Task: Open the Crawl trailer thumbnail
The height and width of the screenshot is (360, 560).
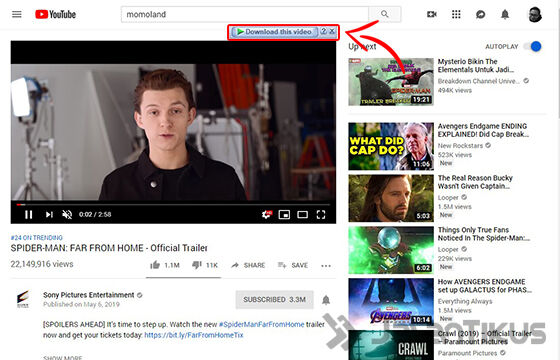Action: [391, 345]
